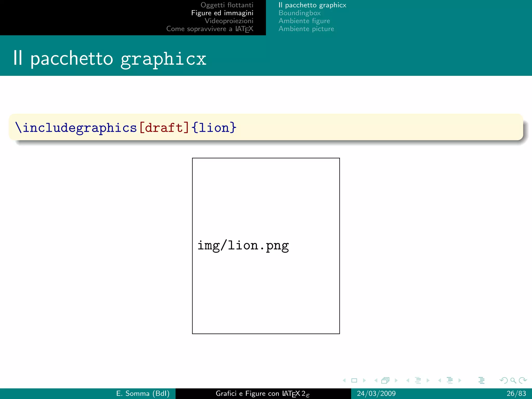Viewport: 532px width, 399px height.
Task: Click footer title Grafici e Figure con LaTeX
Action: (x=263, y=394)
